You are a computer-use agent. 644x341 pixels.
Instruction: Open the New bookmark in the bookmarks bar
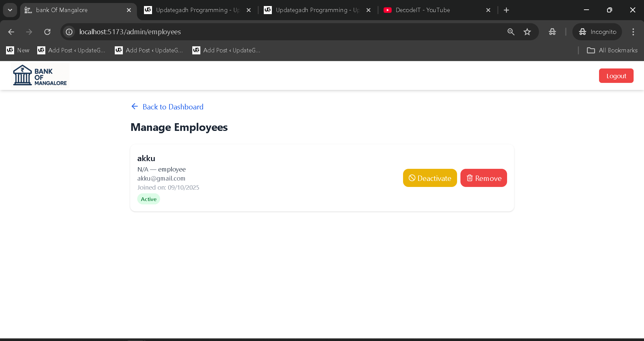click(x=18, y=50)
